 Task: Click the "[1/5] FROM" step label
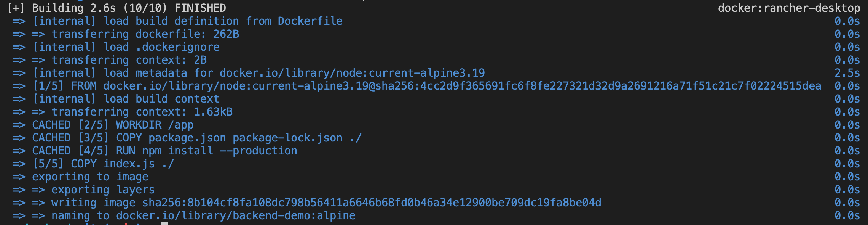point(65,86)
